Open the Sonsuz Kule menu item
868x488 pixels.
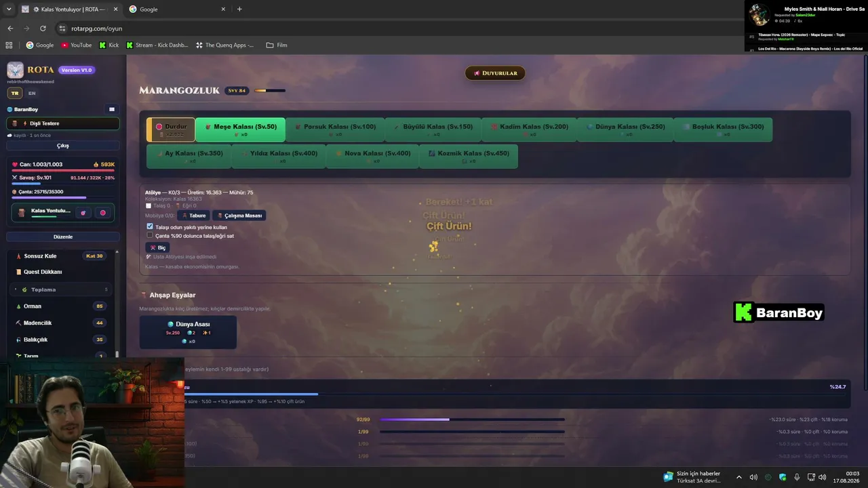(x=61, y=256)
